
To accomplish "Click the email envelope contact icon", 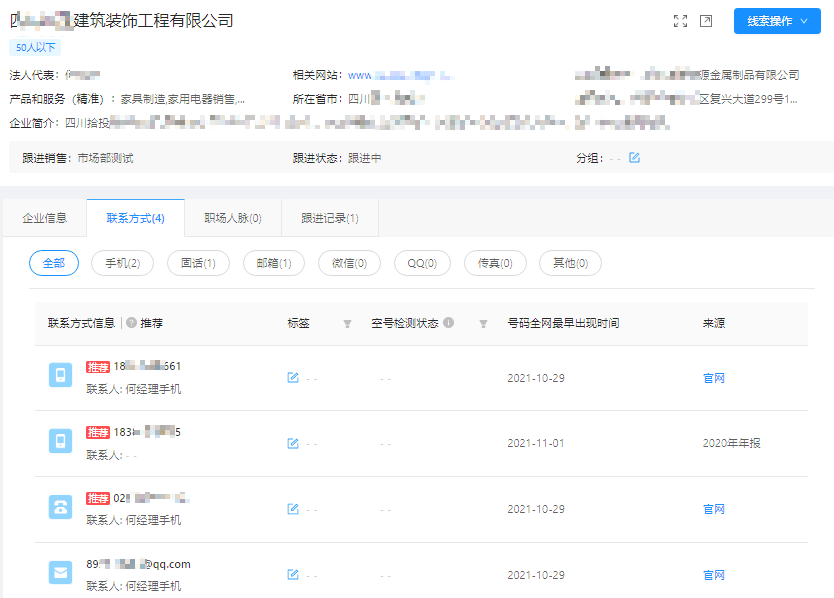I will pyautogui.click(x=61, y=573).
